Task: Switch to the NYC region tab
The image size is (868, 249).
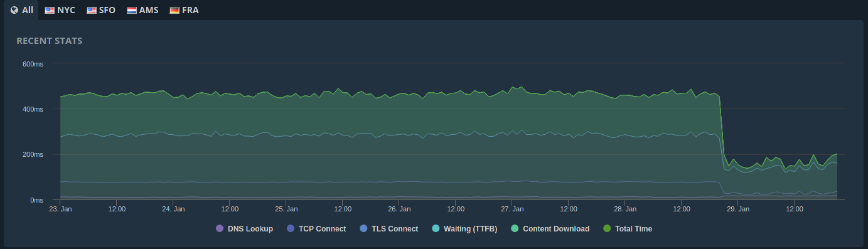Action: click(x=60, y=10)
